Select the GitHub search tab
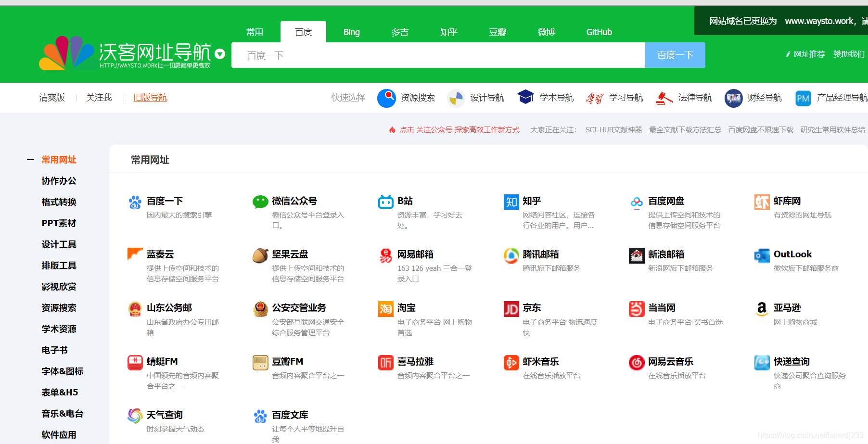The height and width of the screenshot is (444, 868). 599,32
